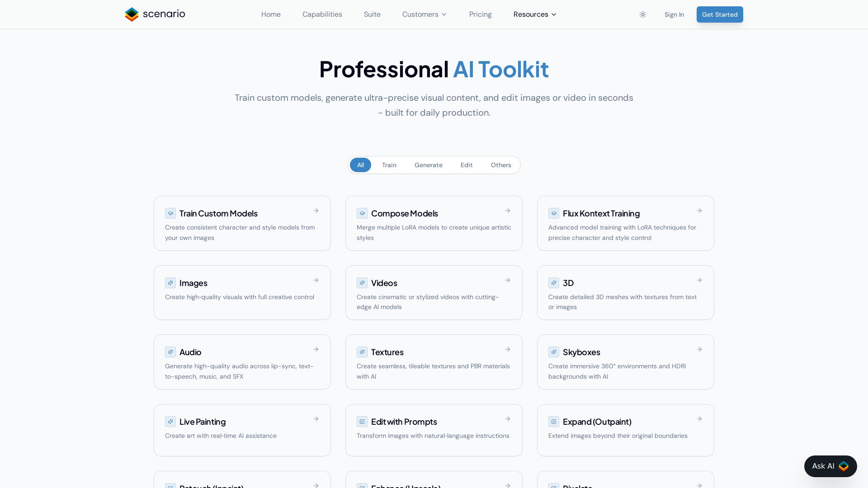
Task: Filter tools by Generate tab
Action: [x=428, y=165]
